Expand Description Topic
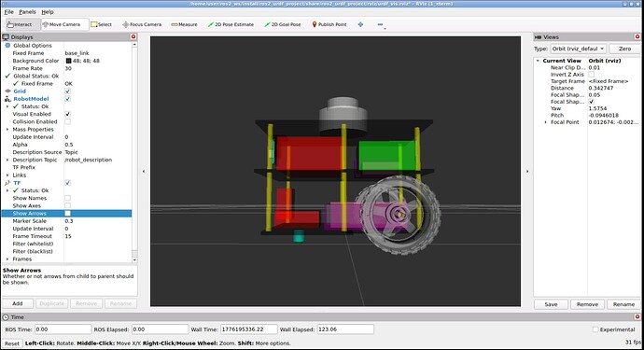The width and height of the screenshot is (644, 350). (7, 160)
